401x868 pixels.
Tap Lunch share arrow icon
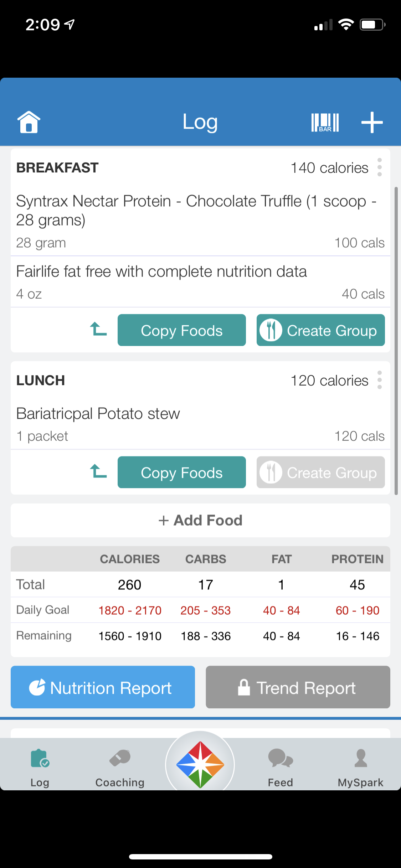pyautogui.click(x=98, y=471)
